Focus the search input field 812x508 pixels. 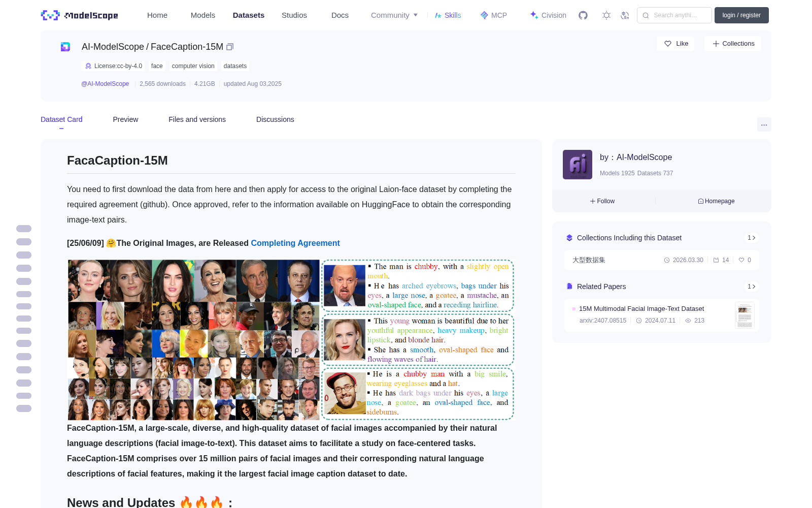674,15
